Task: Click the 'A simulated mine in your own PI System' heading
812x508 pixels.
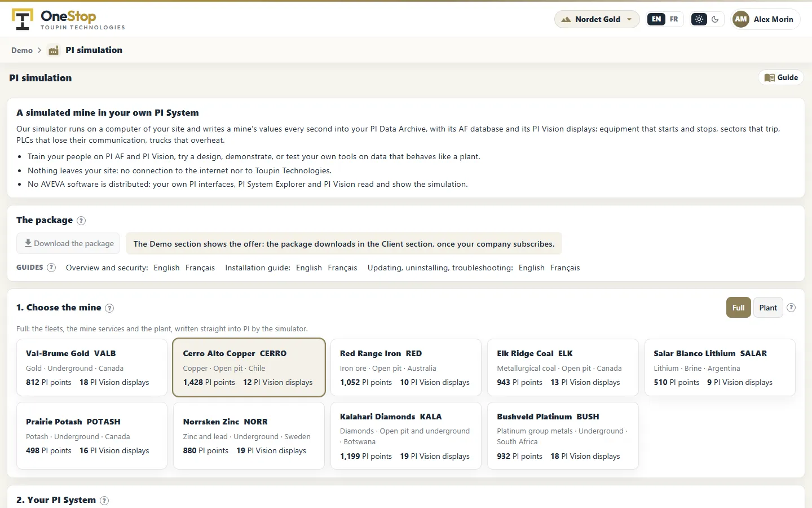Action: point(108,113)
